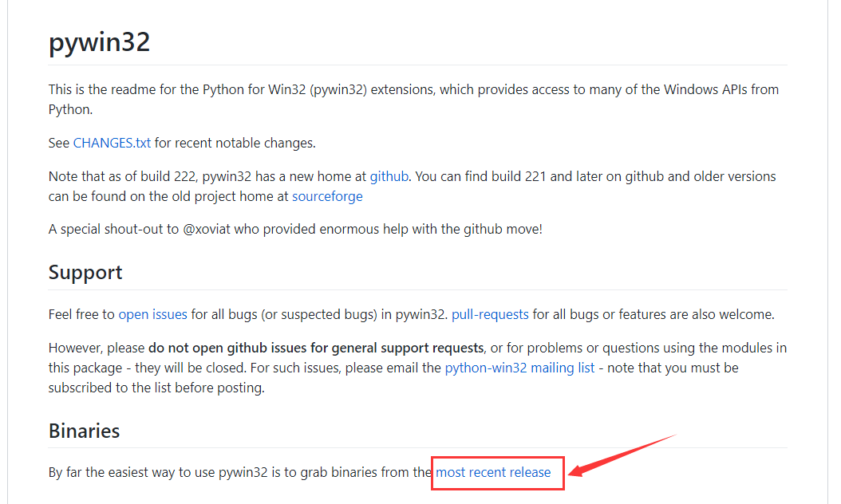Select the pywin32 main heading
Image resolution: width=841 pixels, height=504 pixels.
[x=99, y=42]
